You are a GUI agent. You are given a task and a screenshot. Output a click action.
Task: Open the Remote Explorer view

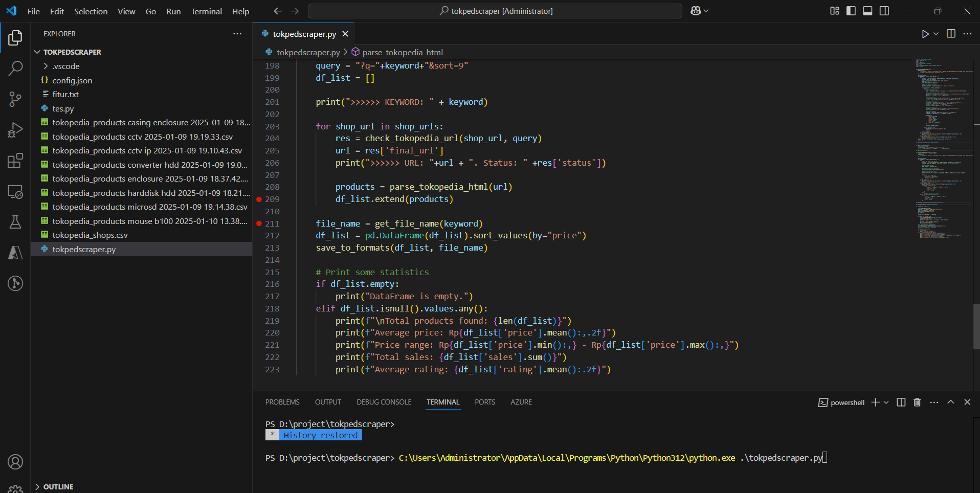(x=15, y=192)
